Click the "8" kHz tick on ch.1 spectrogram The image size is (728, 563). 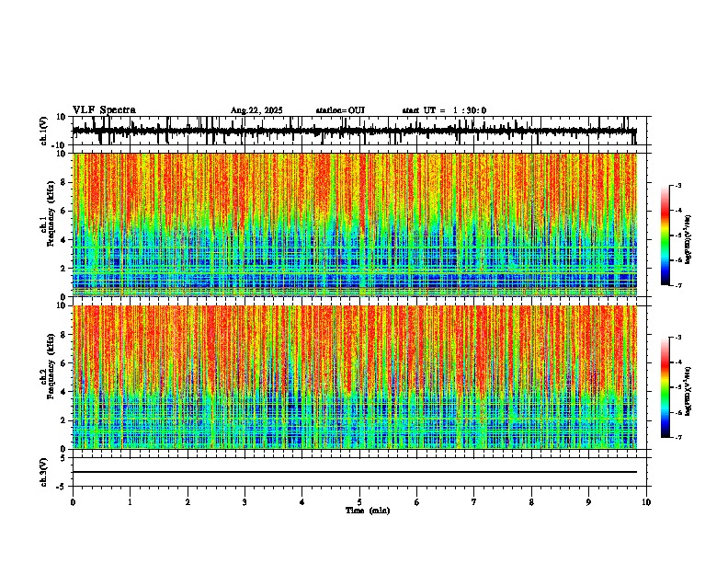coord(63,182)
